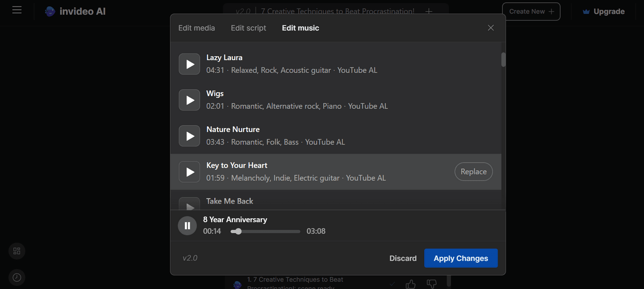Play the Take Me Back track
The image size is (644, 289).
pyautogui.click(x=189, y=206)
